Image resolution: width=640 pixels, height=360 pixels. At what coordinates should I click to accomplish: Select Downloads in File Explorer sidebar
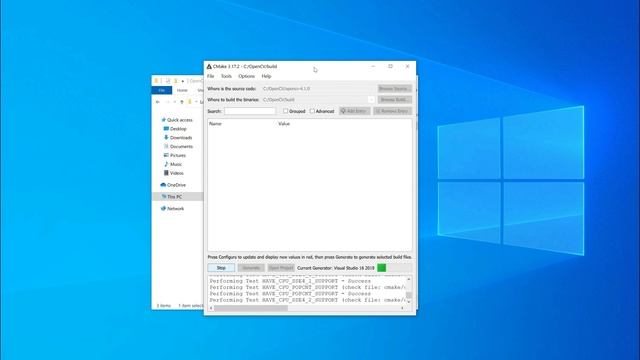tap(181, 138)
